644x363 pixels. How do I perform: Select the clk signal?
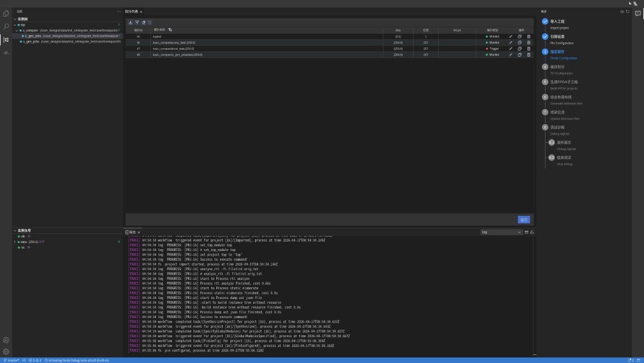point(23,236)
